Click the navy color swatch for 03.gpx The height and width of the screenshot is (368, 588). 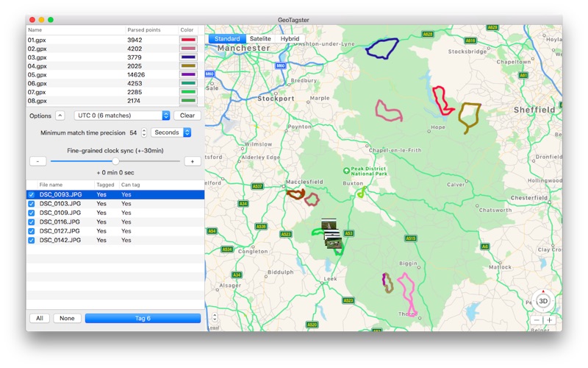coord(189,57)
